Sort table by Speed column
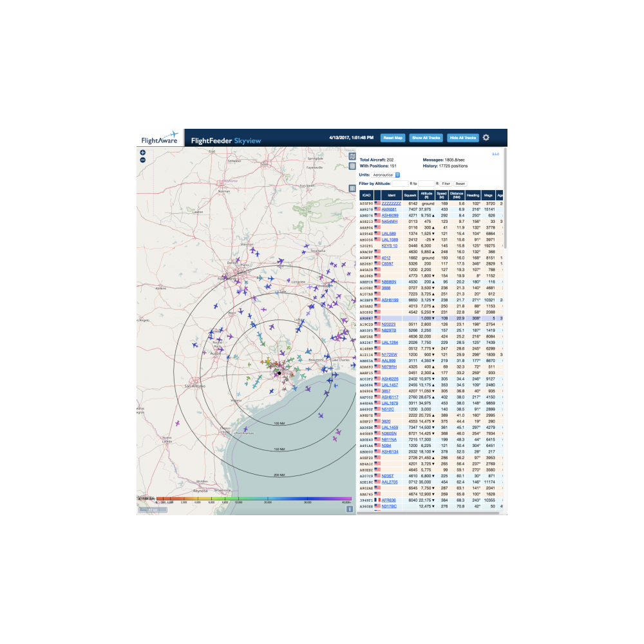 tap(442, 195)
